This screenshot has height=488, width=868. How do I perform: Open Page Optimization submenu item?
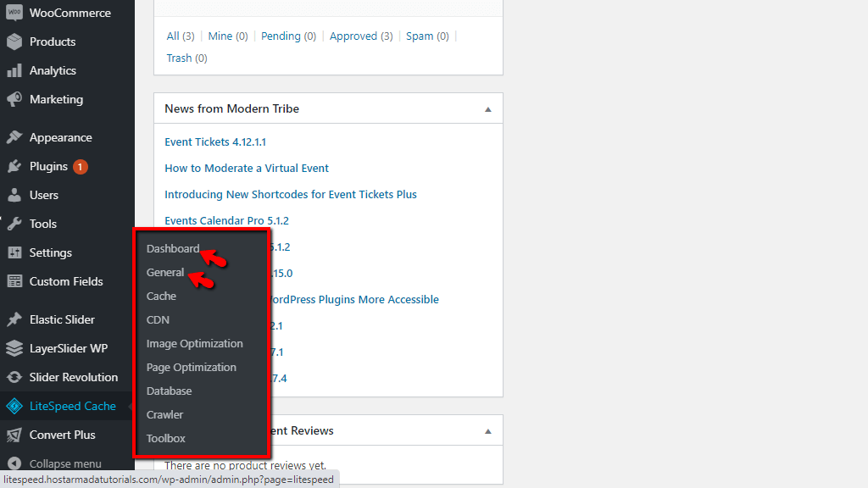tap(191, 368)
